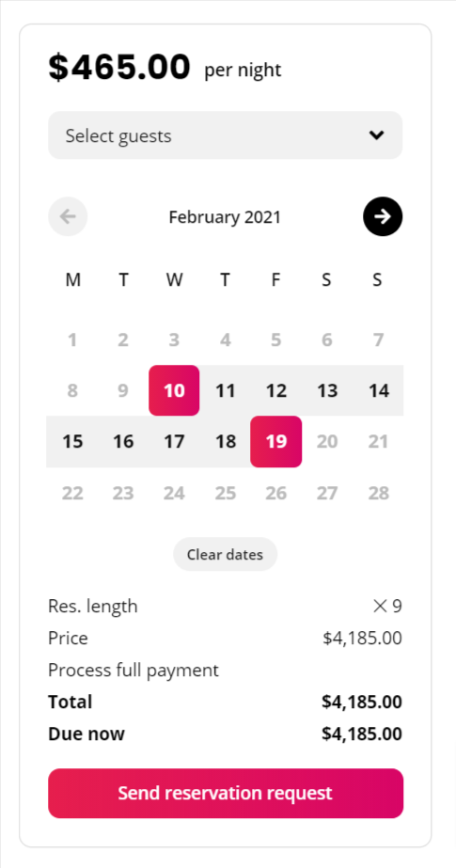Open the Select guests dropdown field
The width and height of the screenshot is (456, 868).
click(x=226, y=135)
